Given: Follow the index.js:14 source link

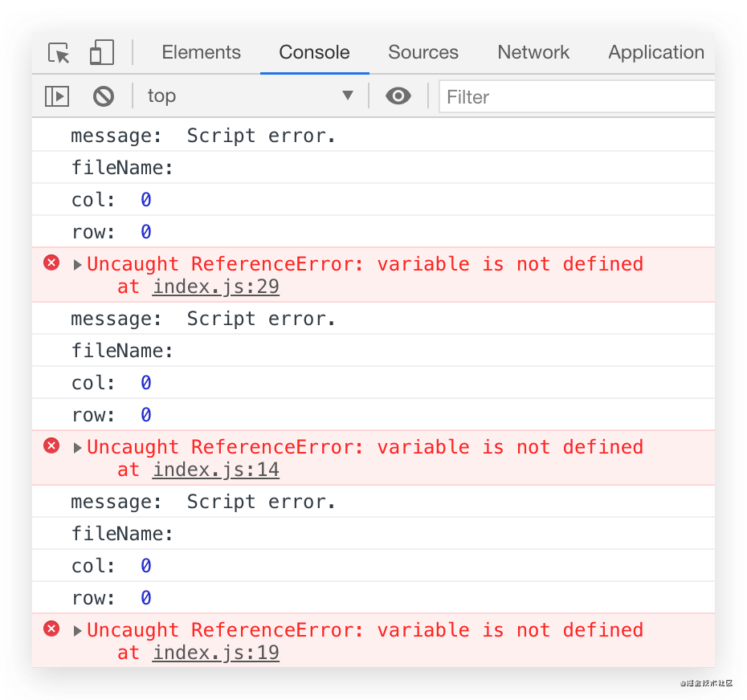Looking at the screenshot, I should click(216, 470).
